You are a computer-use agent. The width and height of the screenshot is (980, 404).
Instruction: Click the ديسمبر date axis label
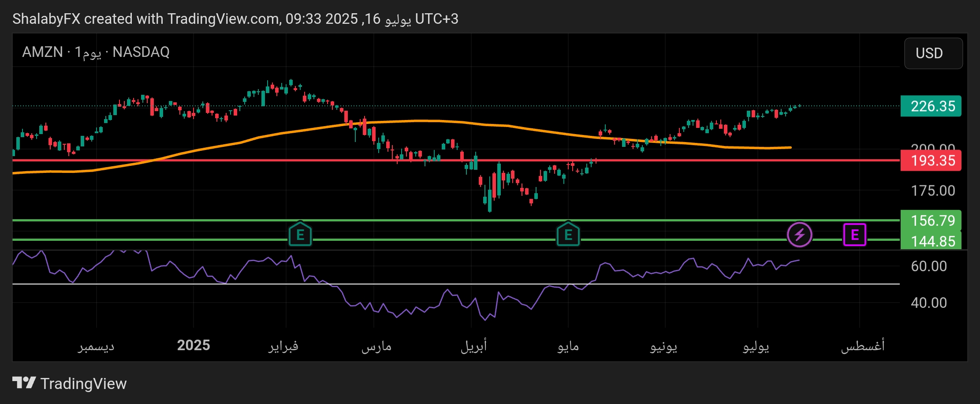[96, 346]
